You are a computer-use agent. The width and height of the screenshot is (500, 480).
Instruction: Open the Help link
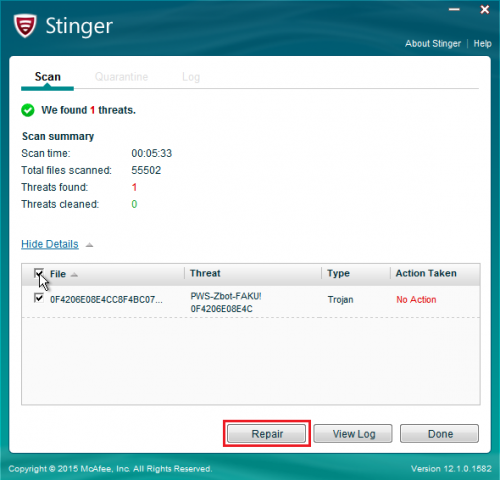point(482,44)
